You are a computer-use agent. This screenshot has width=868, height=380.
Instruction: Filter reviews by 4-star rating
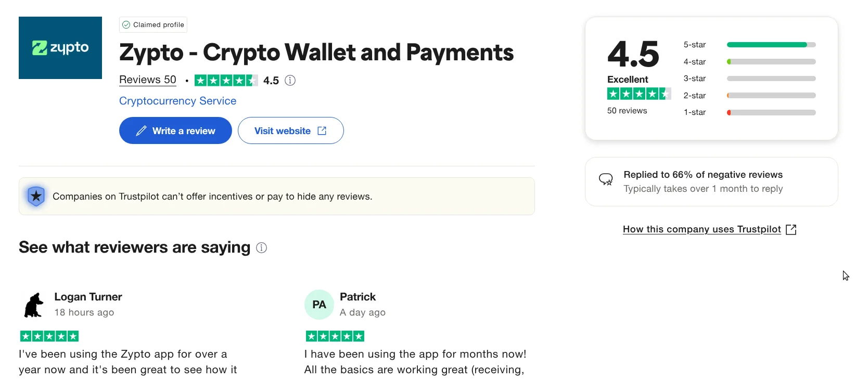pyautogui.click(x=749, y=62)
